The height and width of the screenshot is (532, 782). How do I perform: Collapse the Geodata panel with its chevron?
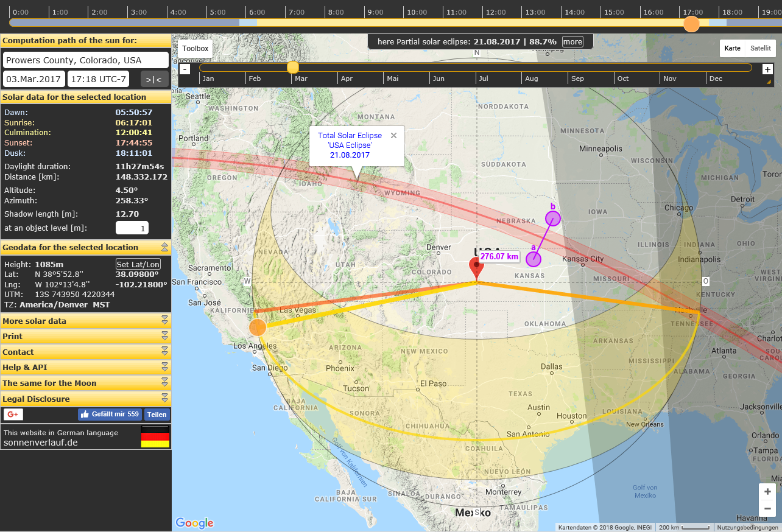(x=164, y=248)
